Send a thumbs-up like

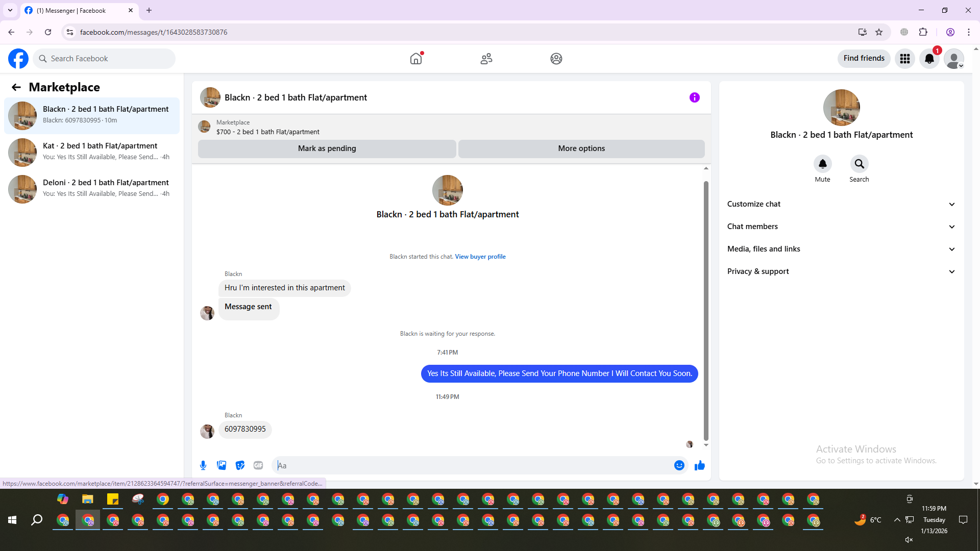pyautogui.click(x=700, y=465)
